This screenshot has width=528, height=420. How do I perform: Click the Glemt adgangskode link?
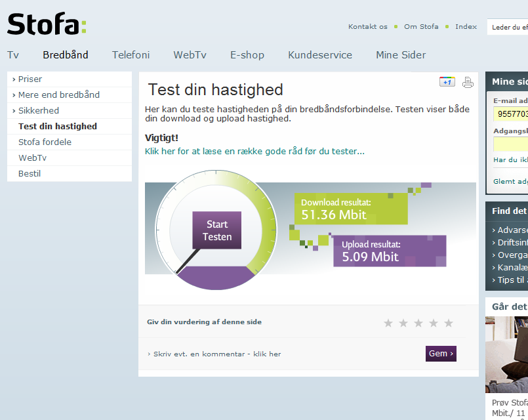pyautogui.click(x=510, y=182)
